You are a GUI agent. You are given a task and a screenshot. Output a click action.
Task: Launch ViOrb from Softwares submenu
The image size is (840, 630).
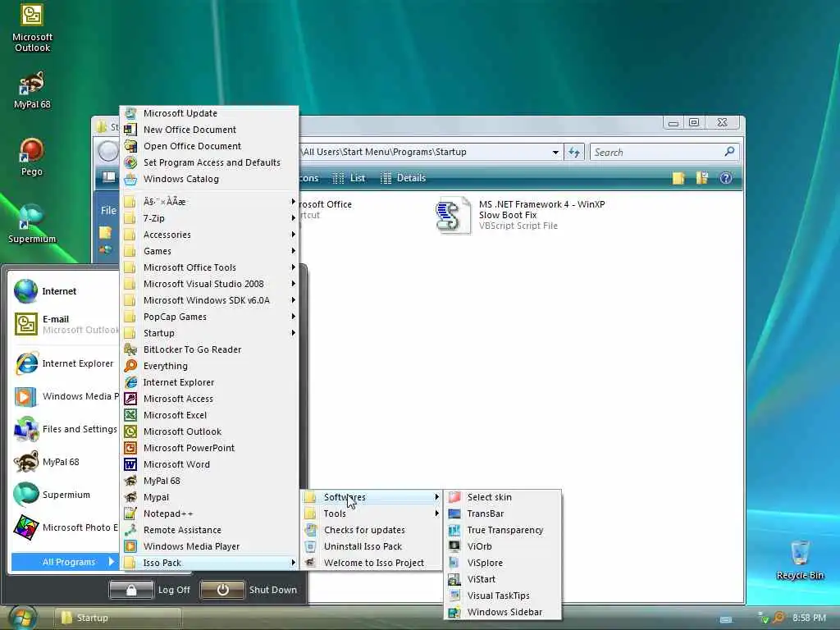[504, 546]
